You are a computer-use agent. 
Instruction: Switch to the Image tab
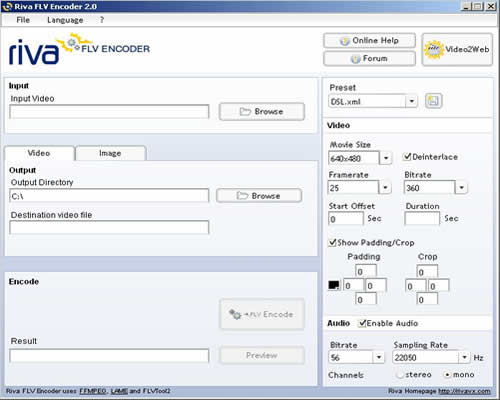pyautogui.click(x=111, y=153)
